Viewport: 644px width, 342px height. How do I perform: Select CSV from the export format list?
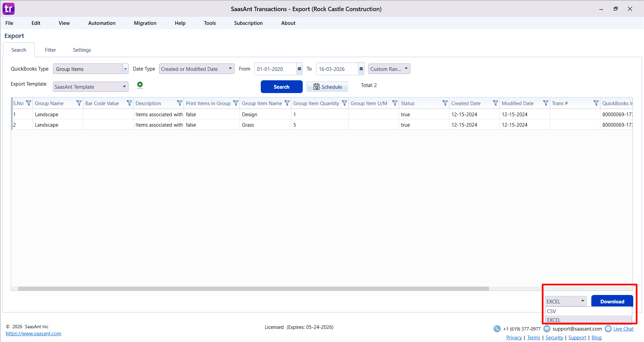tap(551, 311)
